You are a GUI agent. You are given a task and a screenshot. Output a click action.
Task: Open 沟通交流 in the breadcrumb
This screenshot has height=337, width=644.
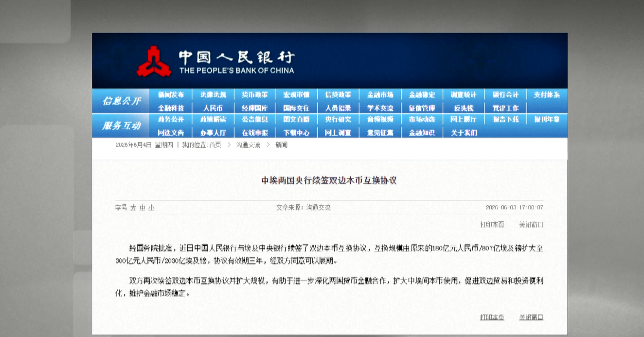248,145
